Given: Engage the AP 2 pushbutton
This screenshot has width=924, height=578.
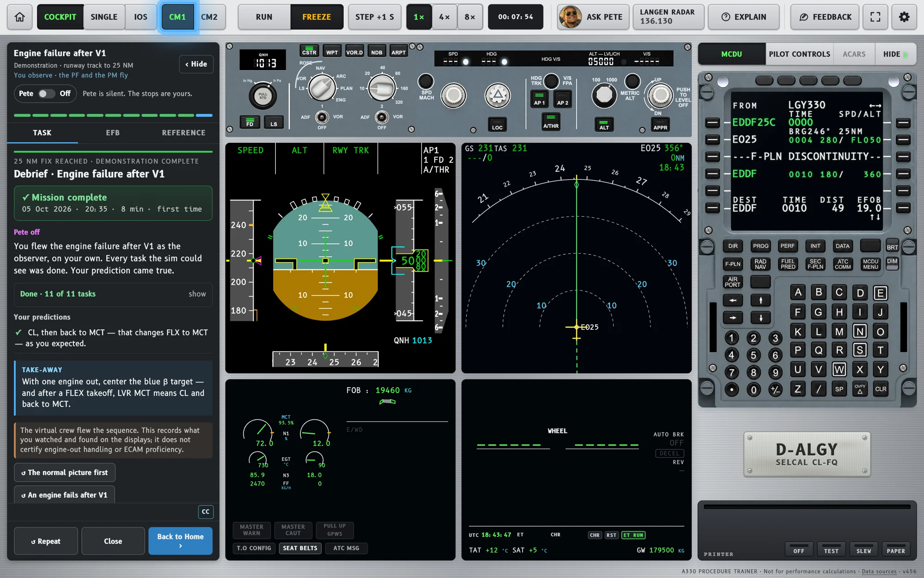Looking at the screenshot, I should [x=562, y=99].
